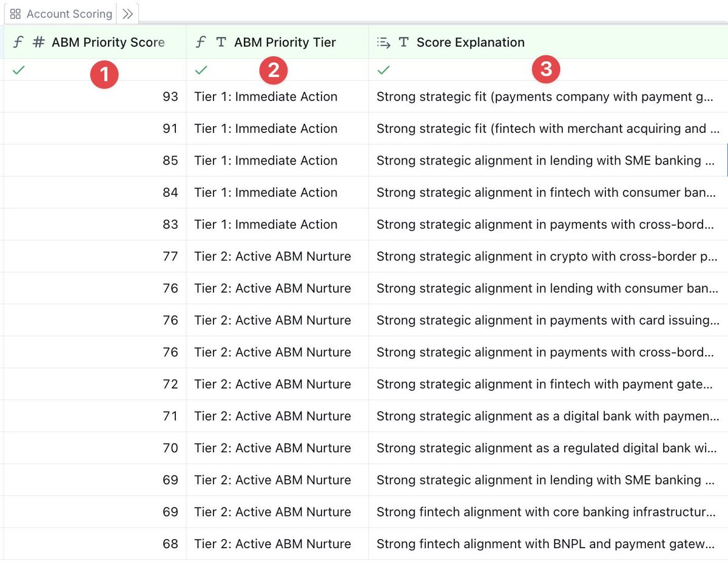Select the score cell showing 85
The height and width of the screenshot is (570, 728).
[x=95, y=160]
